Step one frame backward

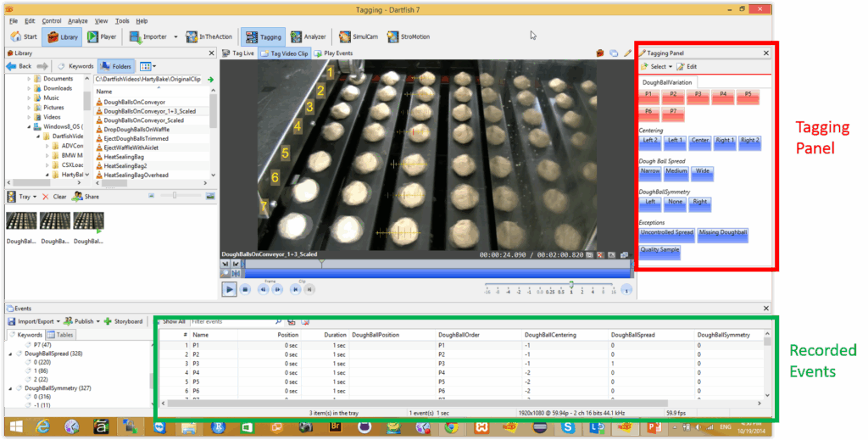click(x=264, y=289)
